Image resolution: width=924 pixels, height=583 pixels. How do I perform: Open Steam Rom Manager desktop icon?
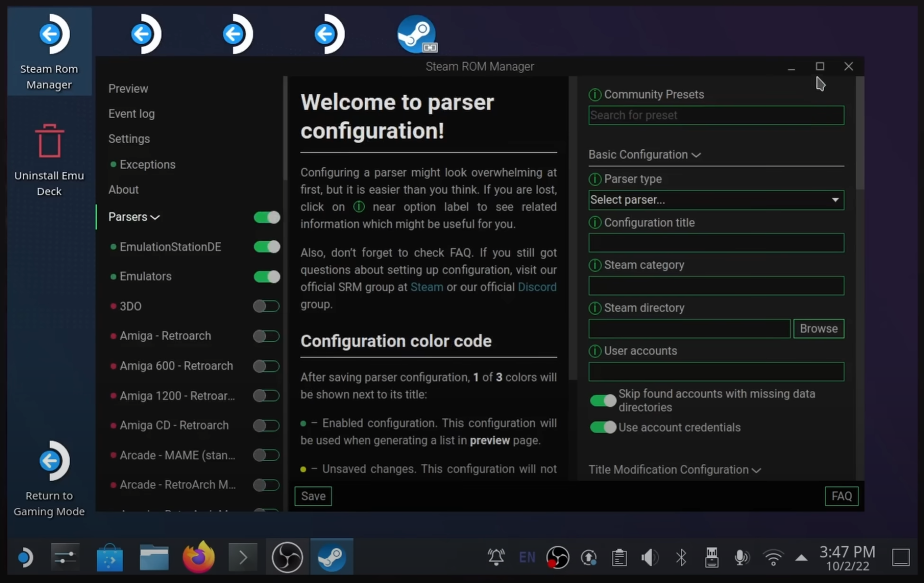pos(49,52)
